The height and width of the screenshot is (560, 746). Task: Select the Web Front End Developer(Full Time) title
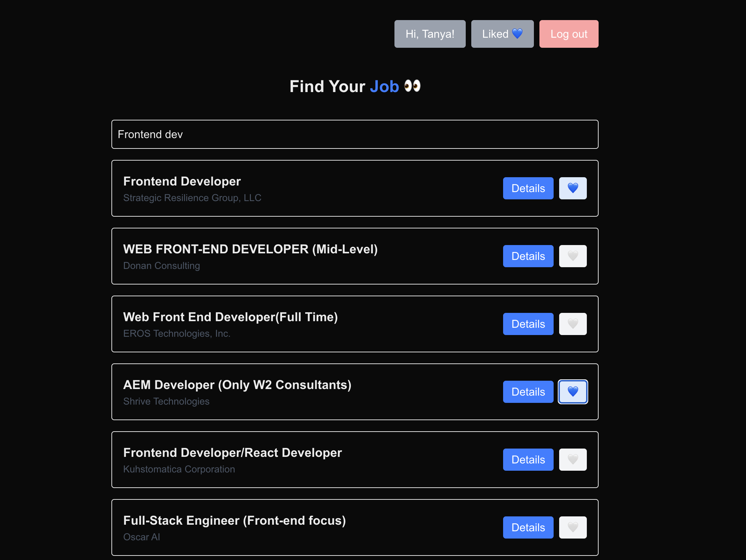(230, 317)
